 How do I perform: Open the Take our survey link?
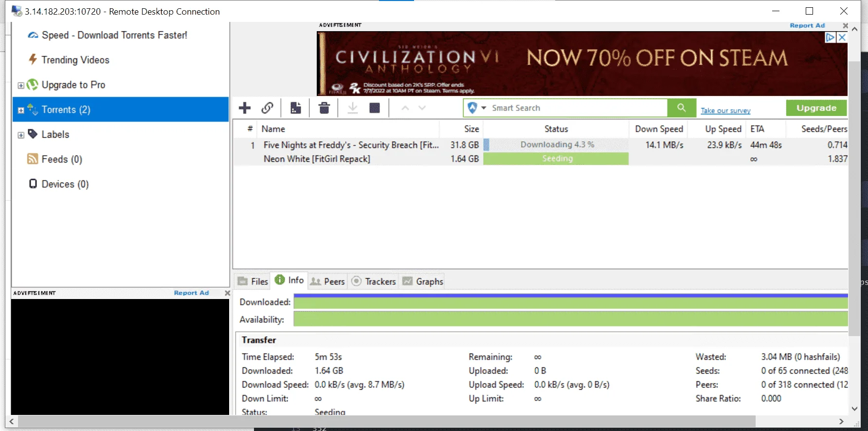point(725,111)
